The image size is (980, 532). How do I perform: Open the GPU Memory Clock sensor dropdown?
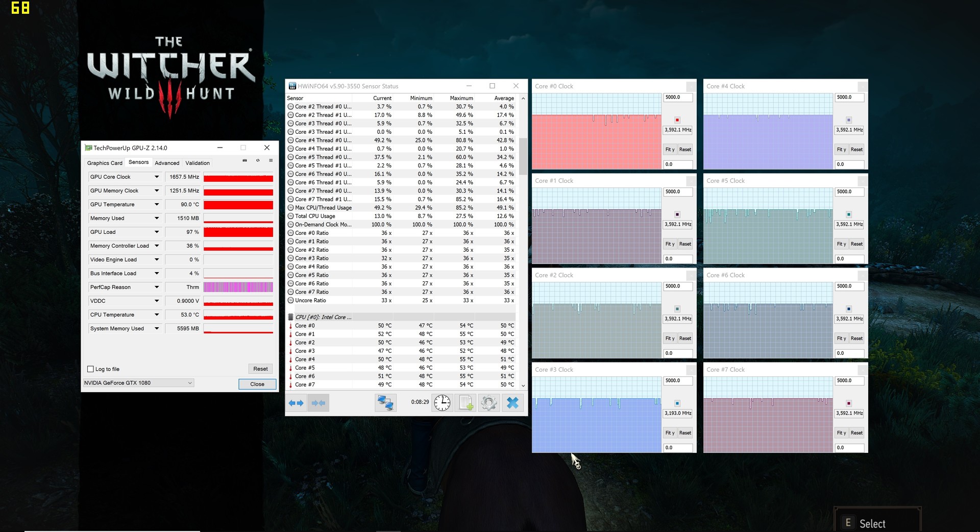tap(157, 190)
